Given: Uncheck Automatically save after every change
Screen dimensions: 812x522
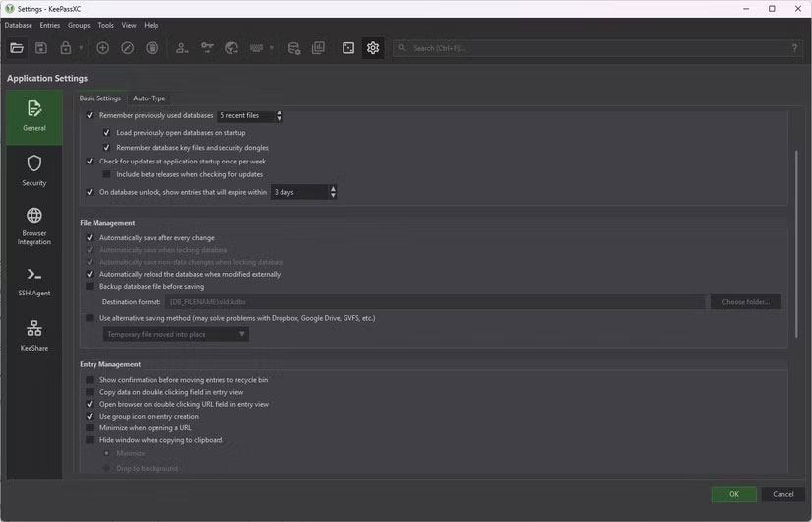Looking at the screenshot, I should 91,238.
